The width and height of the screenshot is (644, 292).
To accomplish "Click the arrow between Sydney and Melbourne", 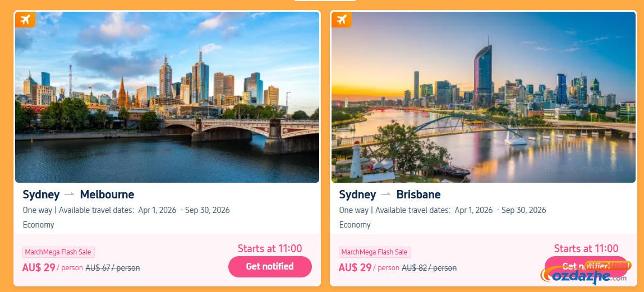I will 70,194.
